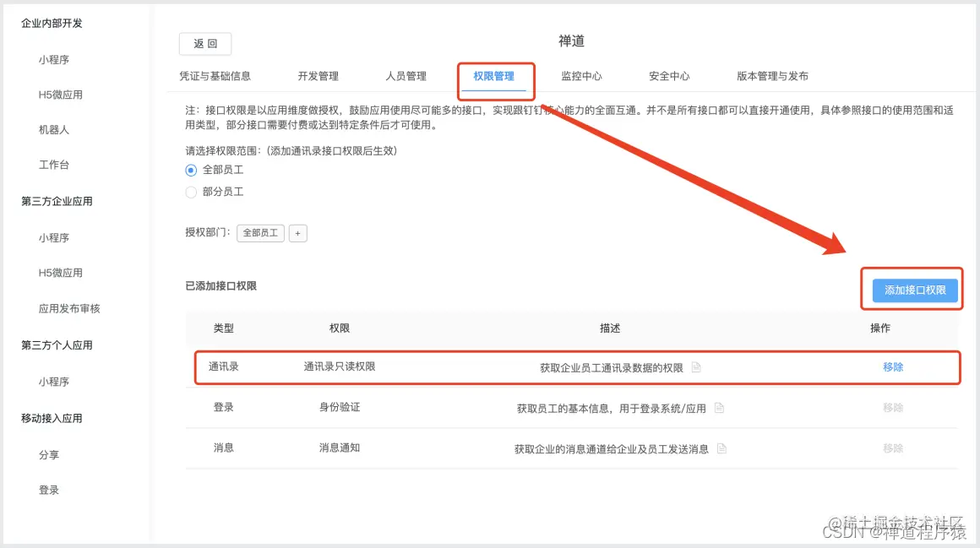The height and width of the screenshot is (548, 980).
Task: Open 工作台 from the sidebar
Action: tap(52, 165)
